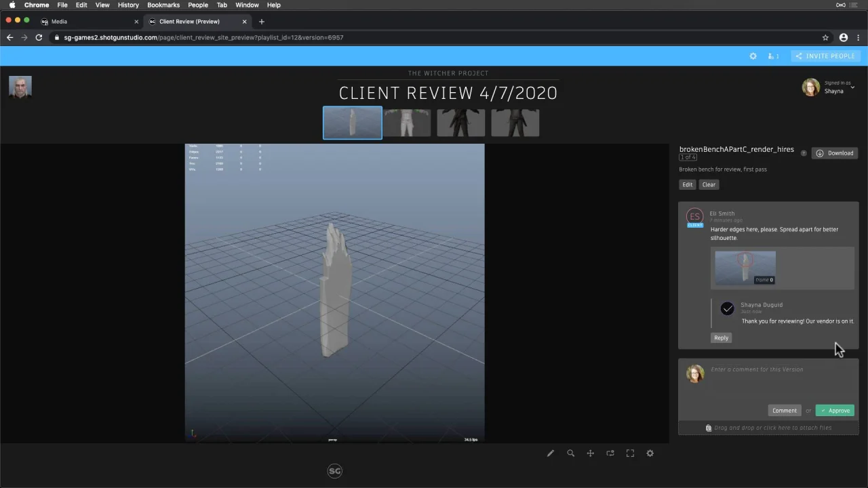The image size is (868, 488).
Task: Click 'Client Review 4/7/2020' title
Action: (448, 93)
